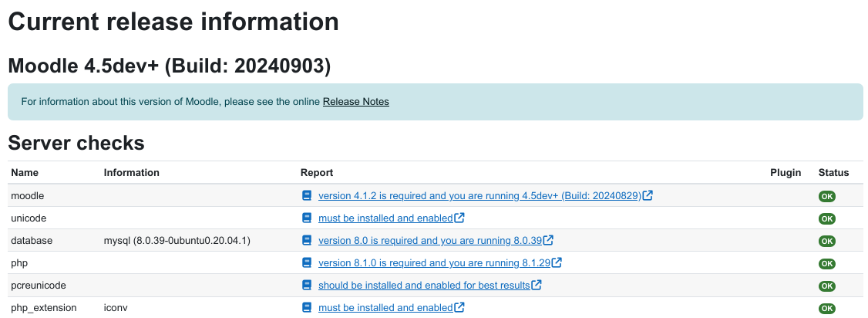Click external-link icon after running 8.0.39
Image resolution: width=868 pixels, height=318 pixels.
coord(548,241)
